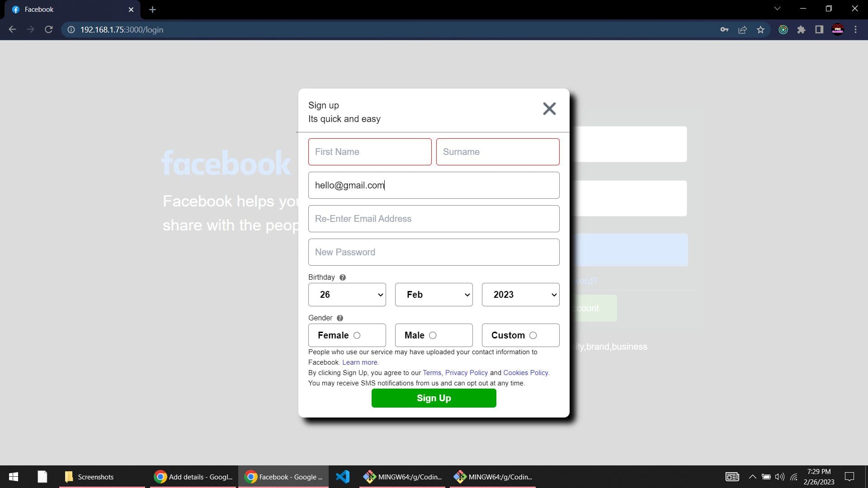Focus the Re-Enter Email Address field
Screen dimensions: 868x488
click(x=434, y=219)
